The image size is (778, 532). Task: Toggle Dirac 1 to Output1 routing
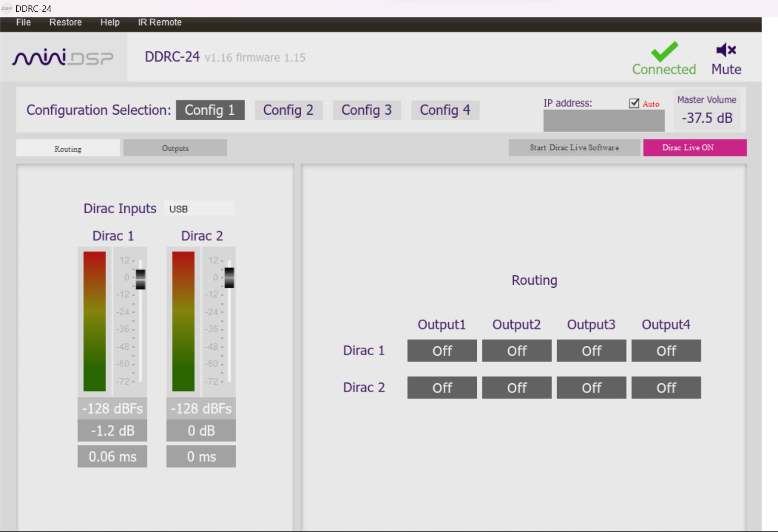[442, 351]
